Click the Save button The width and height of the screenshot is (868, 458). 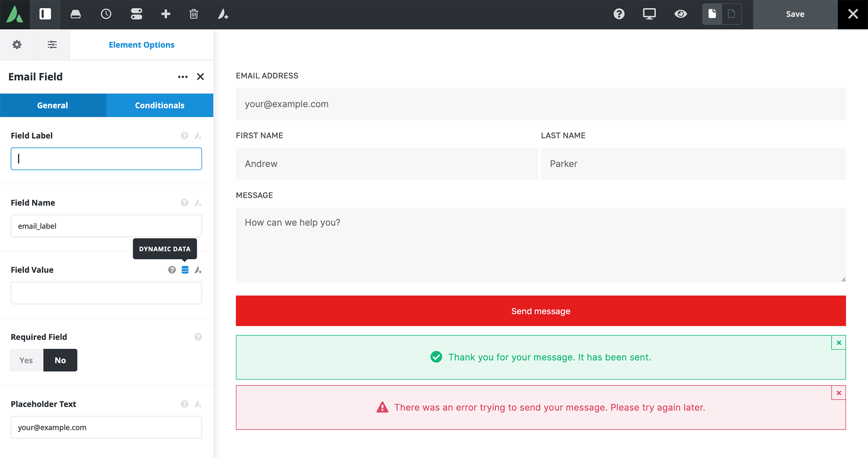click(x=795, y=14)
